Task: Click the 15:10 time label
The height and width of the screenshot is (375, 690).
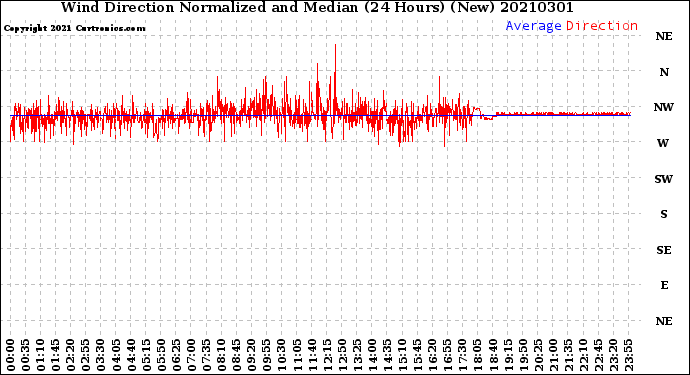Action: 403,355
